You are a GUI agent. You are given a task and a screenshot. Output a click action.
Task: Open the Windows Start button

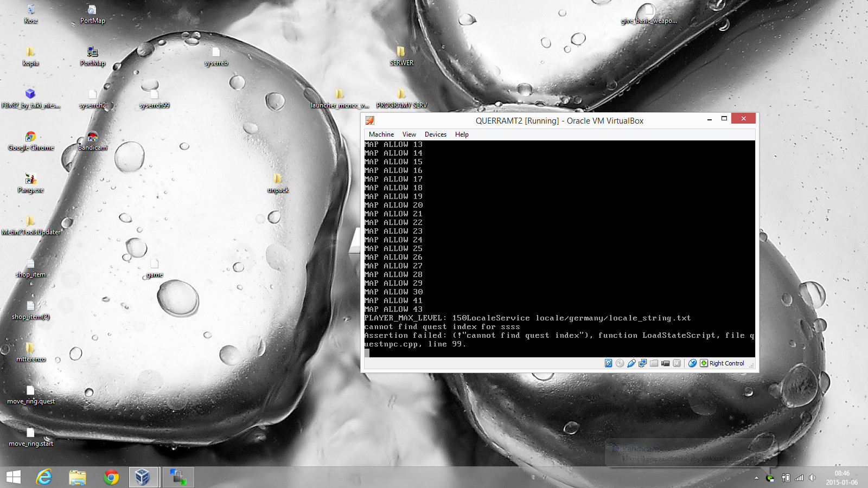[x=13, y=477]
